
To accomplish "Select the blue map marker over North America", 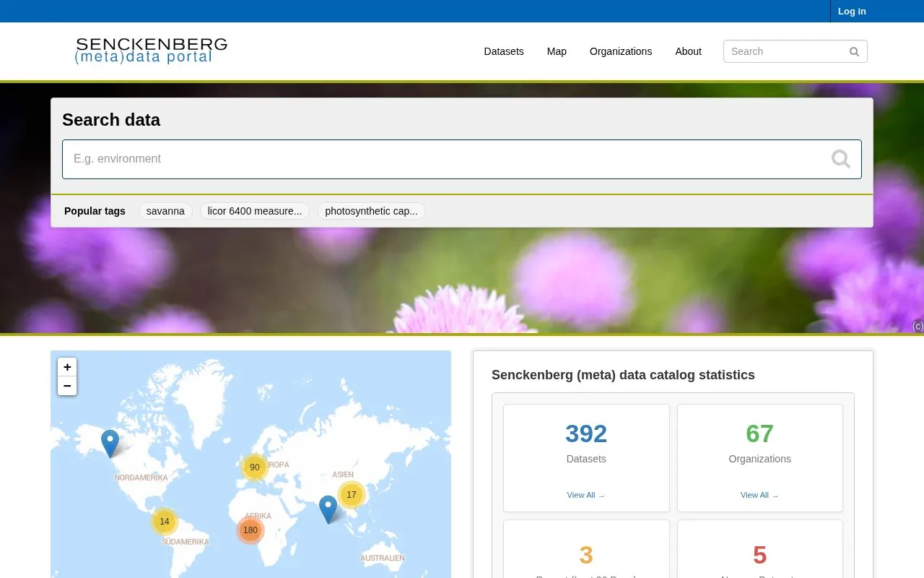I will click(x=110, y=444).
